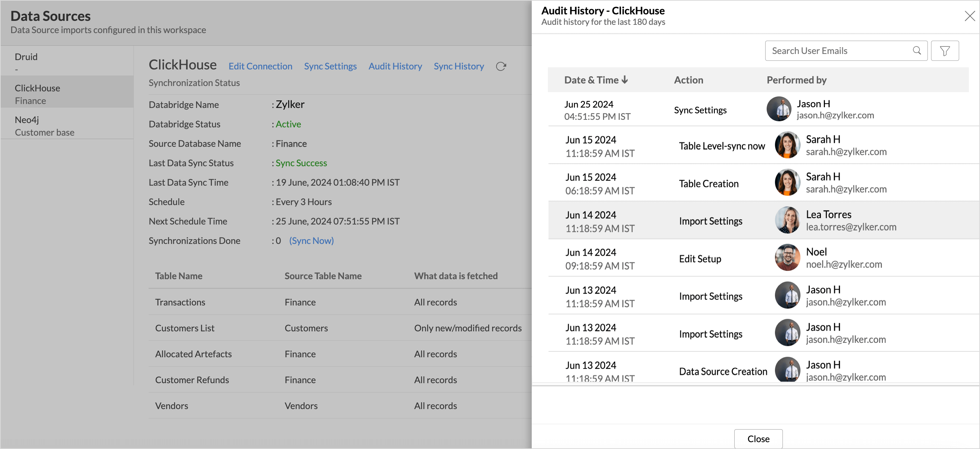Image resolution: width=980 pixels, height=449 pixels.
Task: Click the search magnifier icon
Action: point(917,51)
